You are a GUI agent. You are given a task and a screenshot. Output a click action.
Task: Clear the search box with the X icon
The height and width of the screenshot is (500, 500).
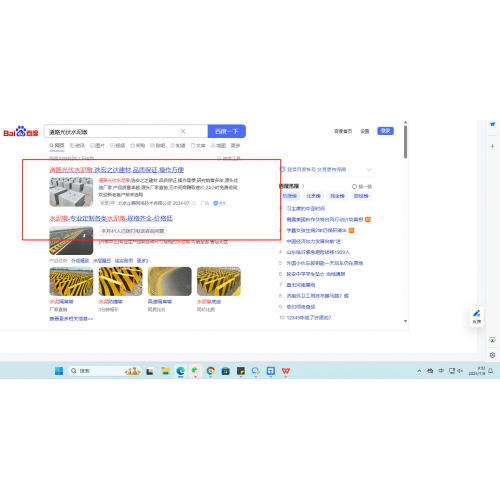tap(183, 131)
